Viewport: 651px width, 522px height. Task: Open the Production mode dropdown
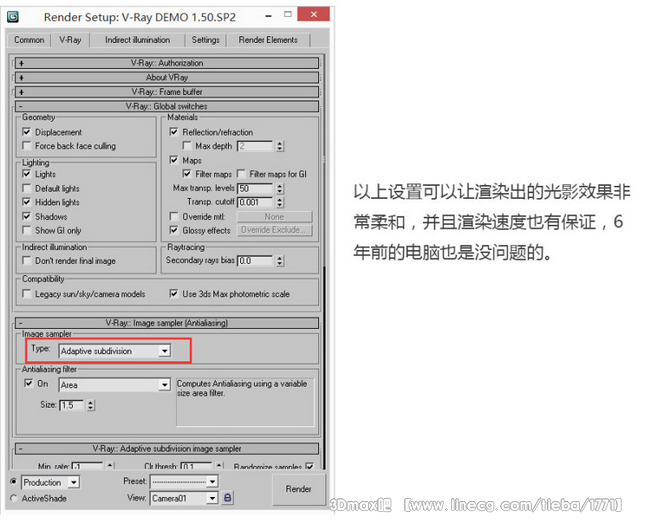(x=50, y=482)
